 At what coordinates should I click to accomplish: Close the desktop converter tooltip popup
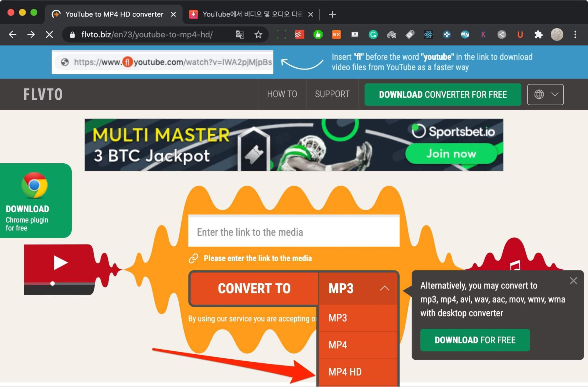(x=573, y=280)
